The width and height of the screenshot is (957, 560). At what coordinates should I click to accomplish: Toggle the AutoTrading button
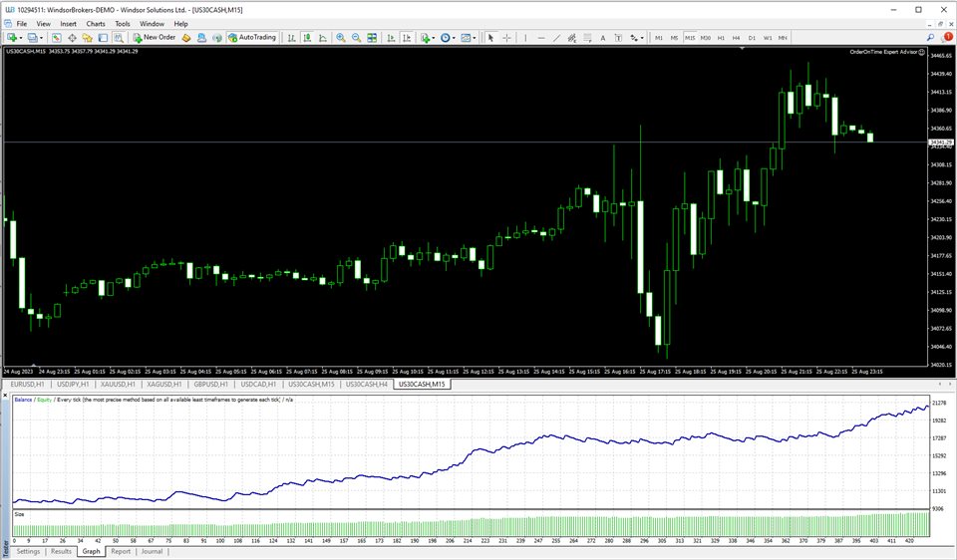[x=251, y=38]
